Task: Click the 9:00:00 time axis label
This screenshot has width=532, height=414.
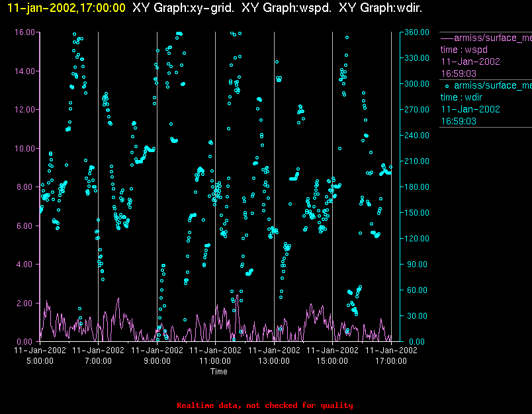Action: [x=157, y=361]
